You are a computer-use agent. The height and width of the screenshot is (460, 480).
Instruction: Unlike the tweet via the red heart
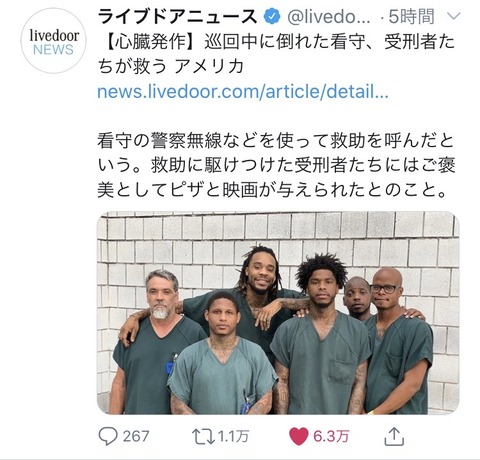pos(298,437)
